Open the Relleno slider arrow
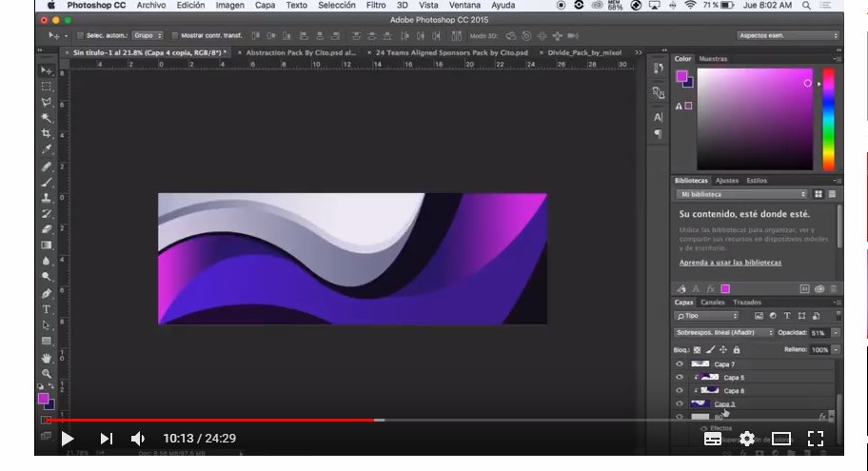The image size is (868, 471). pyautogui.click(x=836, y=350)
